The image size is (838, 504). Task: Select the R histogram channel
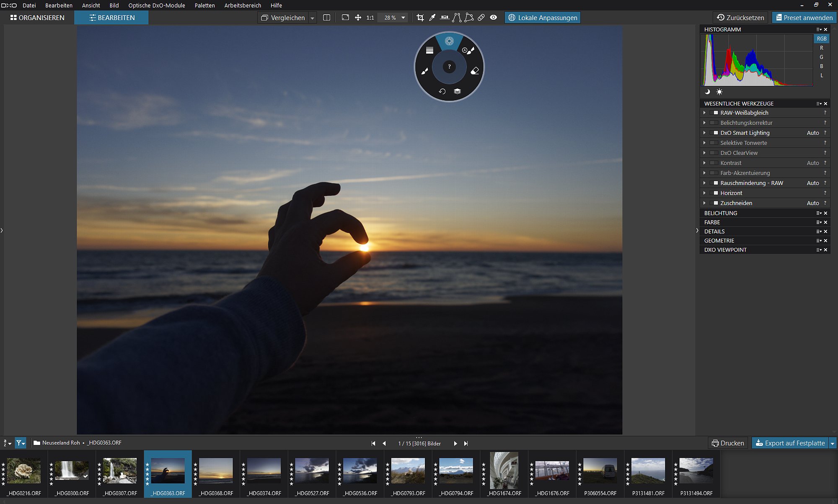(x=821, y=48)
